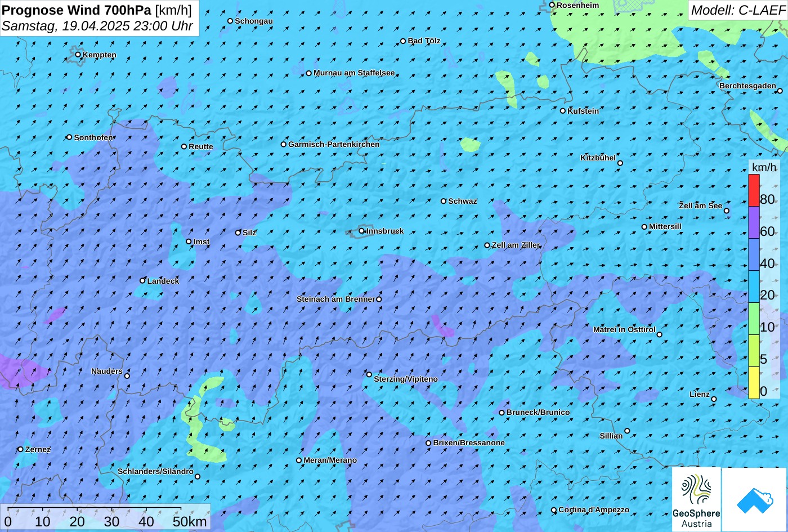Click the 'Prognose Wind 700hPa' title
Viewport: 788px width, 532px height.
77,10
